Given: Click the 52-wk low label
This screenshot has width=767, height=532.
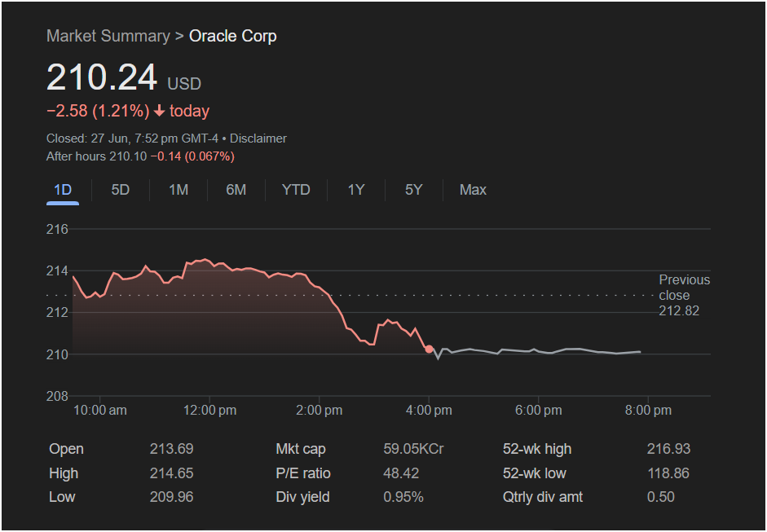Looking at the screenshot, I should pos(535,473).
